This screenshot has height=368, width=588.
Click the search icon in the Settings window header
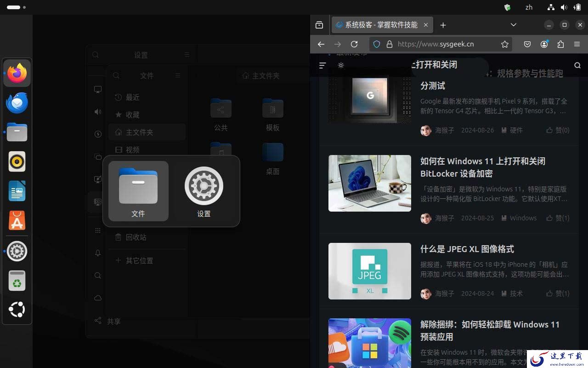[x=96, y=55]
